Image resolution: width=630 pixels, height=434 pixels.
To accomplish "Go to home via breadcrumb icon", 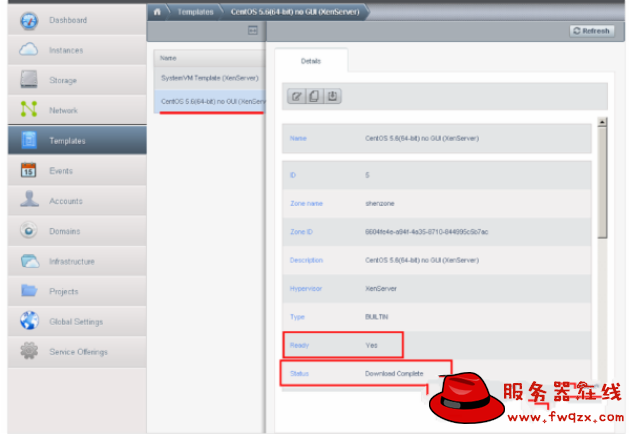I will coord(157,12).
